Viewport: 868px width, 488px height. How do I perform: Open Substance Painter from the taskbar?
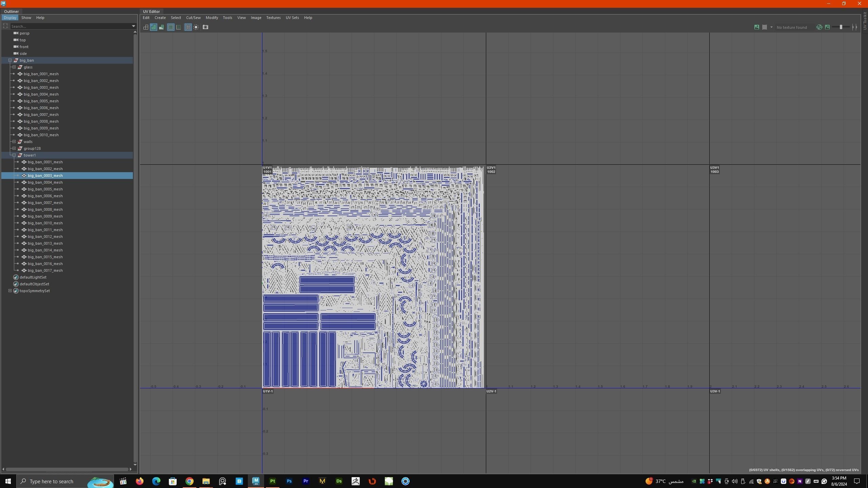(x=273, y=481)
